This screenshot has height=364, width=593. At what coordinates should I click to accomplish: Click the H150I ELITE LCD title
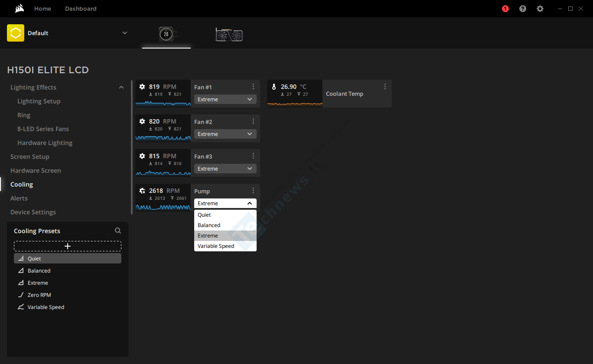click(48, 70)
